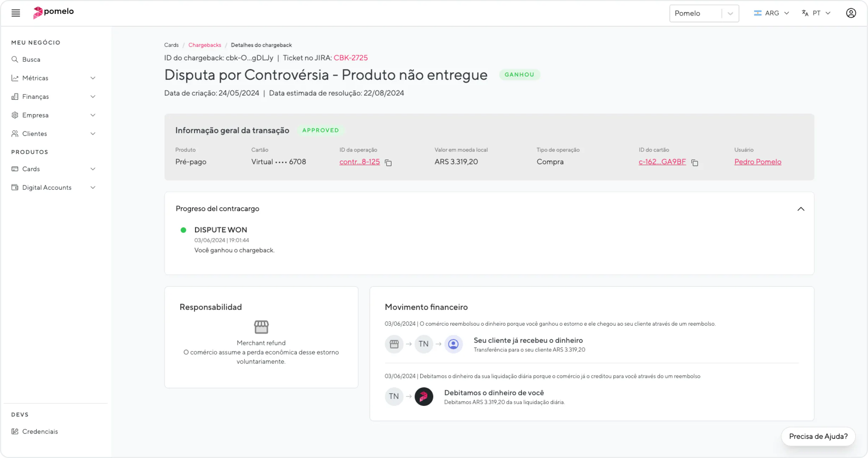
Task: Click the Precisa de Ajuda button
Action: tap(818, 436)
